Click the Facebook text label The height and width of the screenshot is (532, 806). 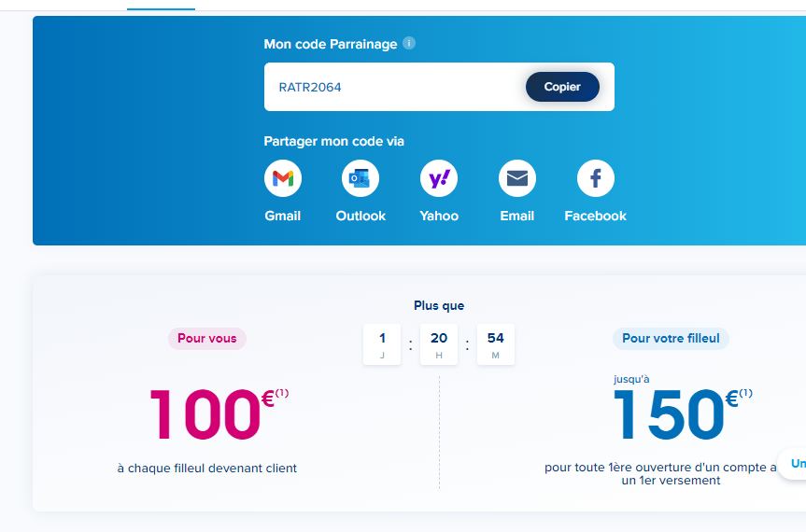595,216
